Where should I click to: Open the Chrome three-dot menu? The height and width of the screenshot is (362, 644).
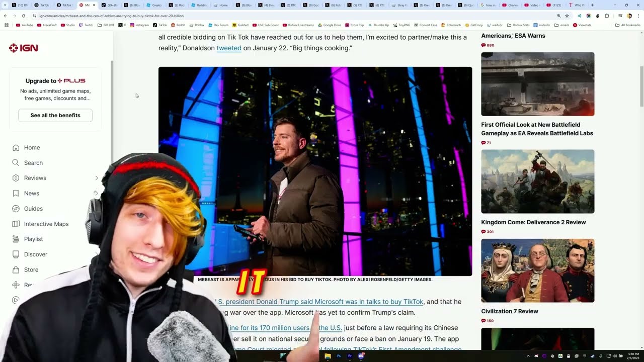[637, 16]
